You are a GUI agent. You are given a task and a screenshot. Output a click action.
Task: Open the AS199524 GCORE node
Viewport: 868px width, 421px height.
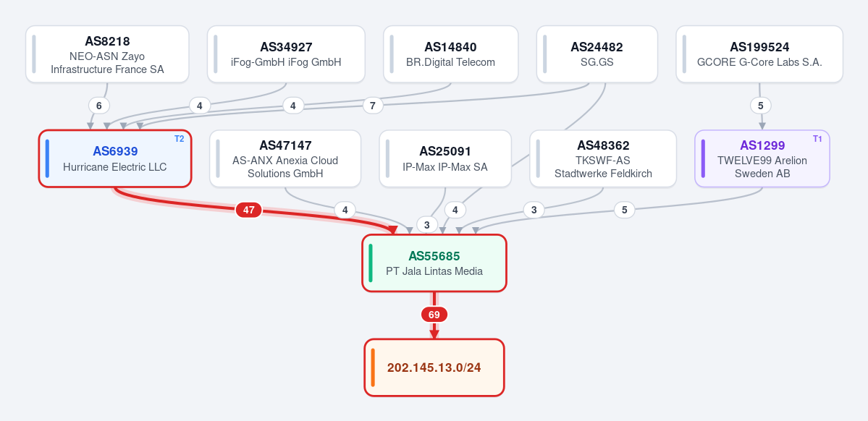759,54
